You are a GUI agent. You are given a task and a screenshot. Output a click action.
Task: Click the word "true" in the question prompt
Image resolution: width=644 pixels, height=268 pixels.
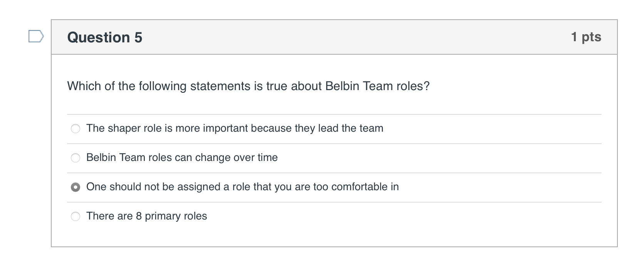click(277, 86)
